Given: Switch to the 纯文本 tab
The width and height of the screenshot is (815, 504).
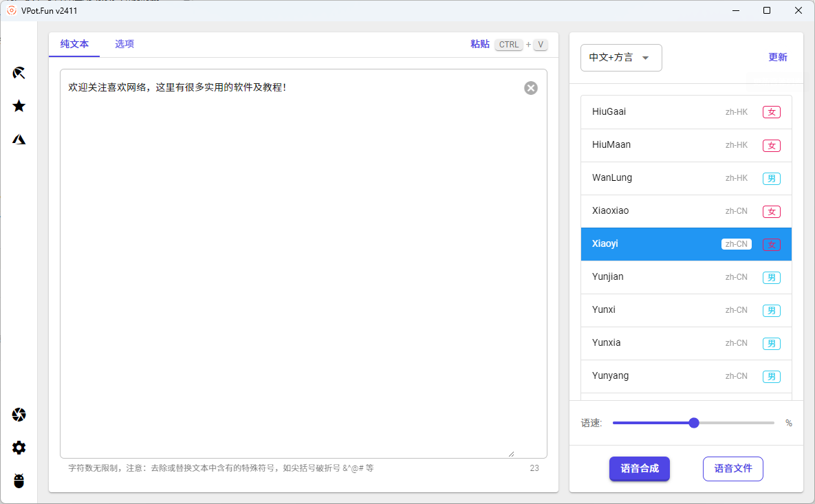Looking at the screenshot, I should tap(74, 44).
